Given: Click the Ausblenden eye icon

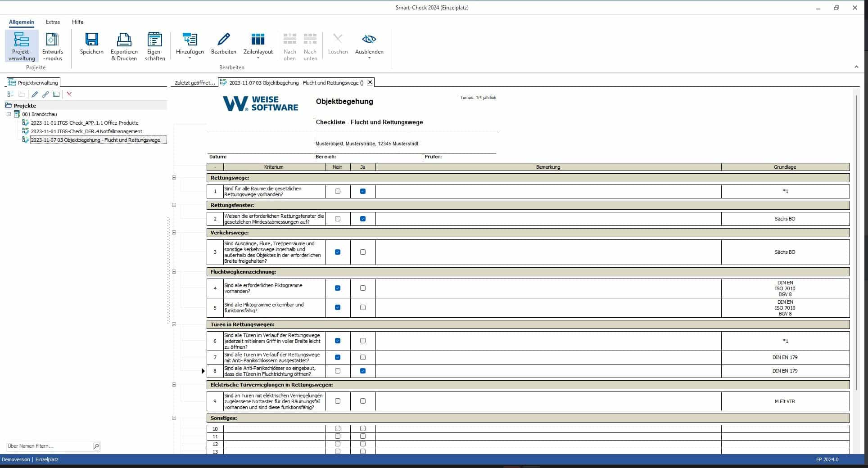Looking at the screenshot, I should [369, 40].
